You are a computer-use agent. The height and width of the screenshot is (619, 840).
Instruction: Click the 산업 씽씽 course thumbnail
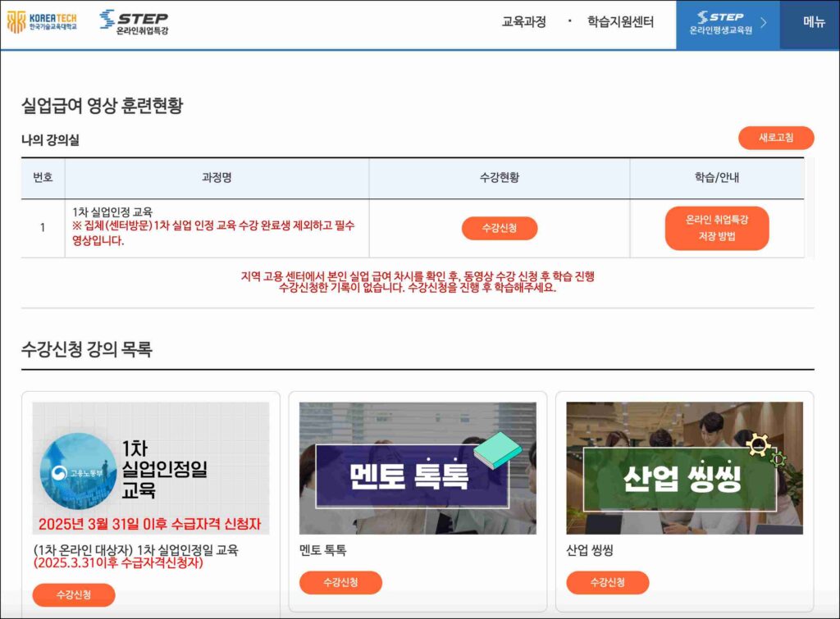pos(684,467)
